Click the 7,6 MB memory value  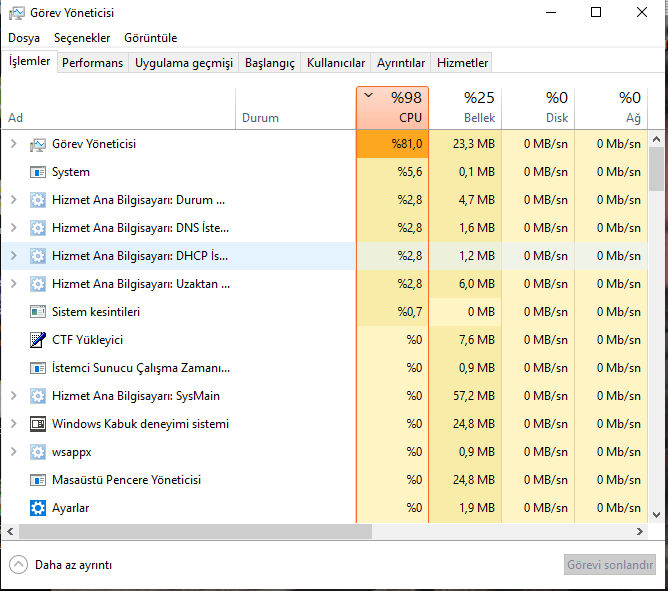[x=476, y=340]
